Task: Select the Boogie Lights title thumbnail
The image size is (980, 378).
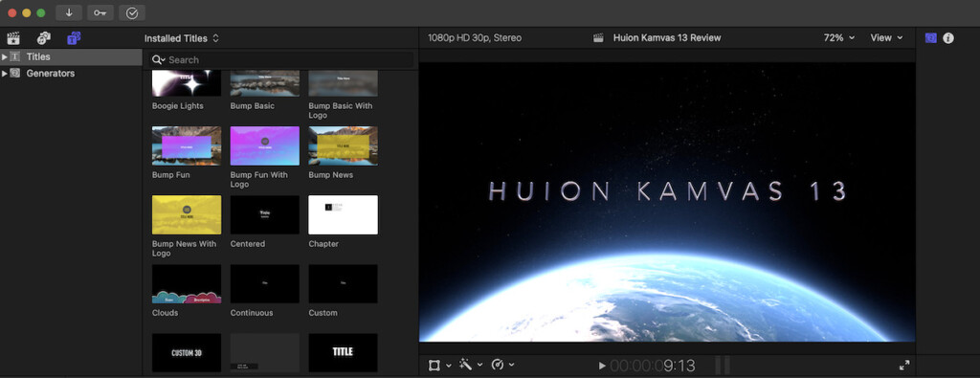Action: (187, 83)
